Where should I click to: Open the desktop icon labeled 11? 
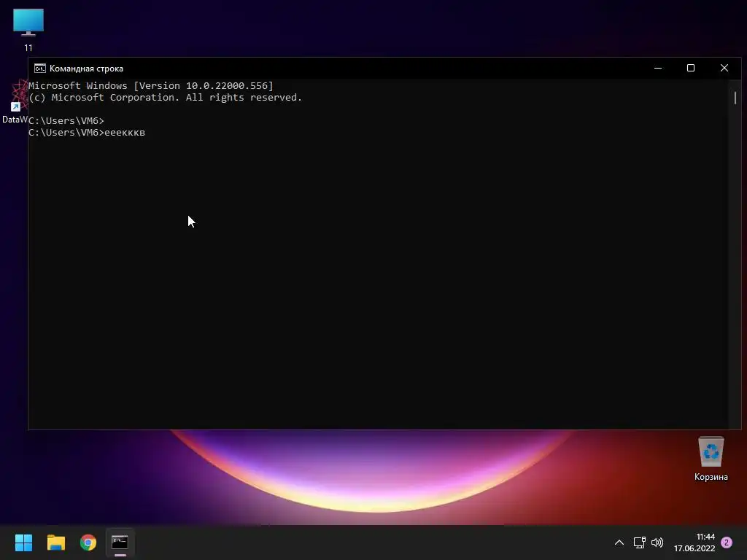(x=28, y=29)
